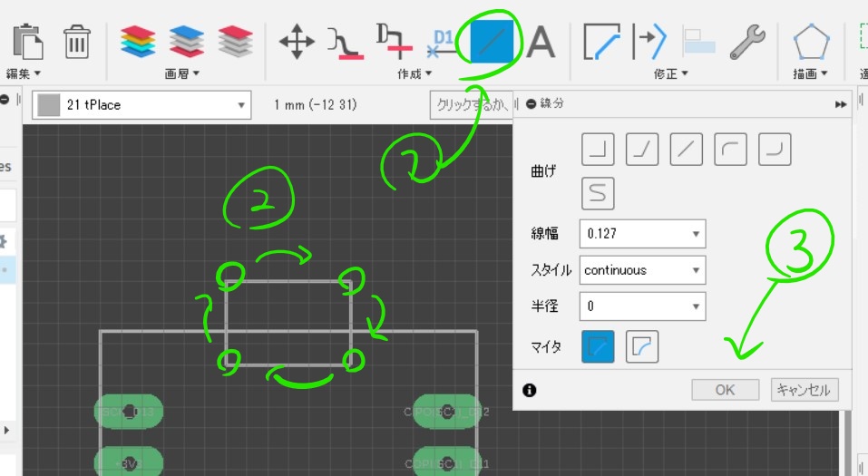Open the スタイル continuous dropdown

pyautogui.click(x=643, y=270)
